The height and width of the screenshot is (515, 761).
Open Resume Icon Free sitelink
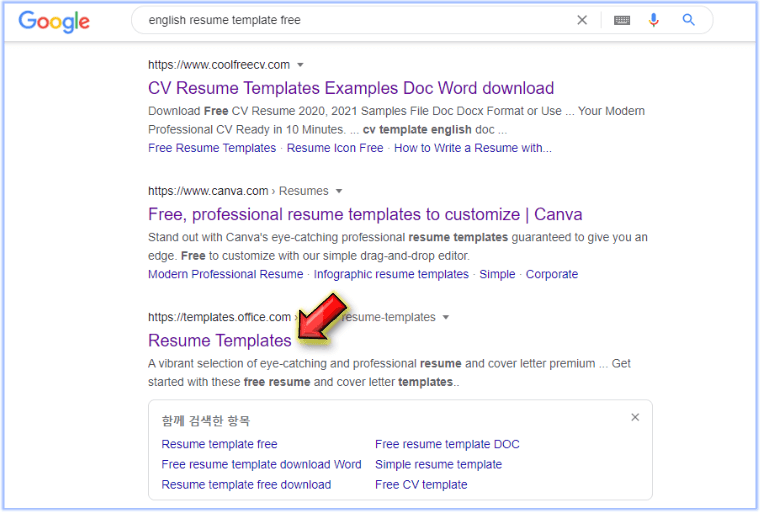coord(335,148)
